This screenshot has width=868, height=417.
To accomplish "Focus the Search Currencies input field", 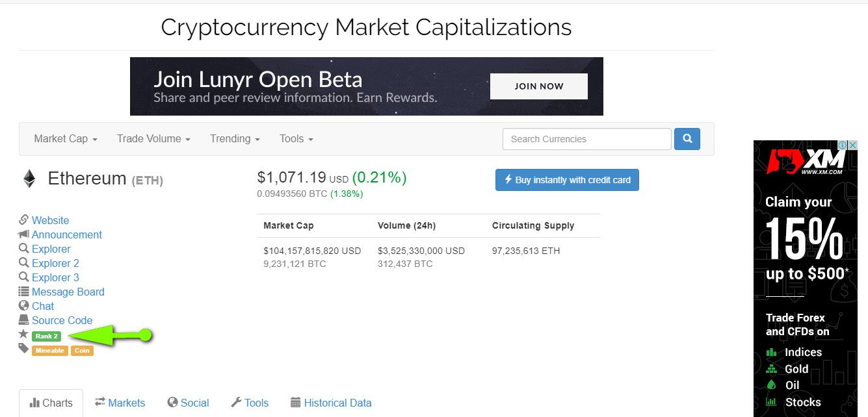I will (587, 139).
